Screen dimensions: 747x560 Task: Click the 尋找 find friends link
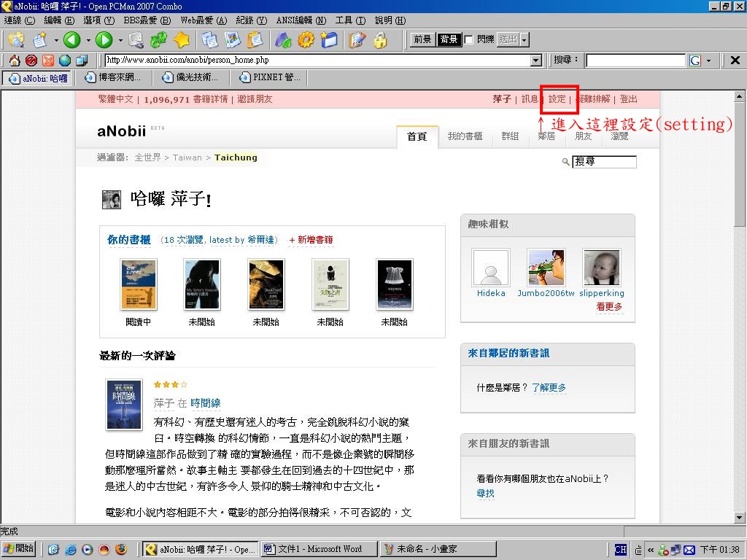[485, 494]
